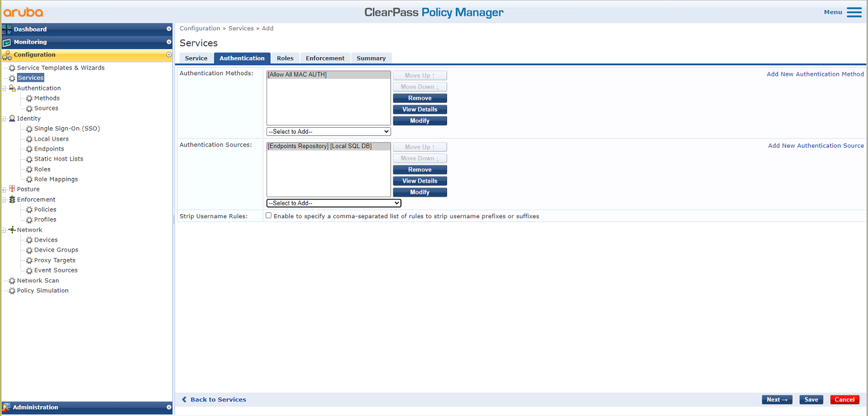Click the gear icon beside Sources
Viewport: 868px width, 416px height.
[x=29, y=108]
